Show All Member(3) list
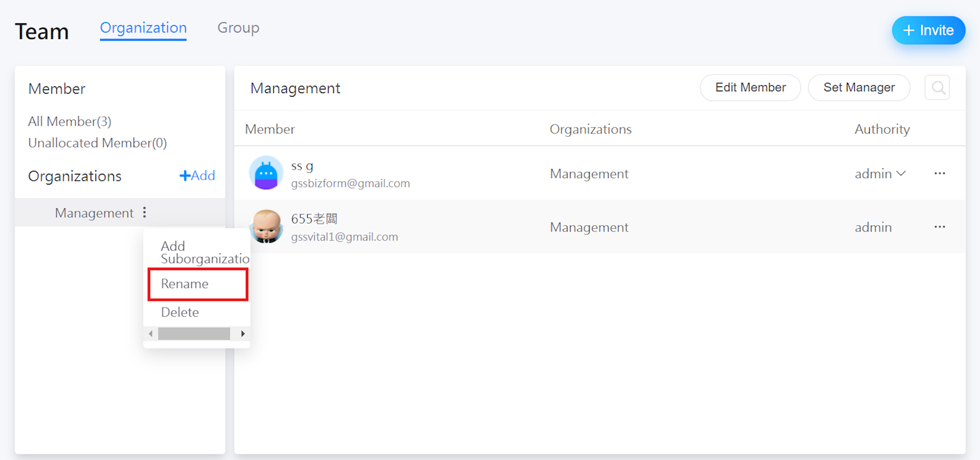980x460 pixels. 70,121
